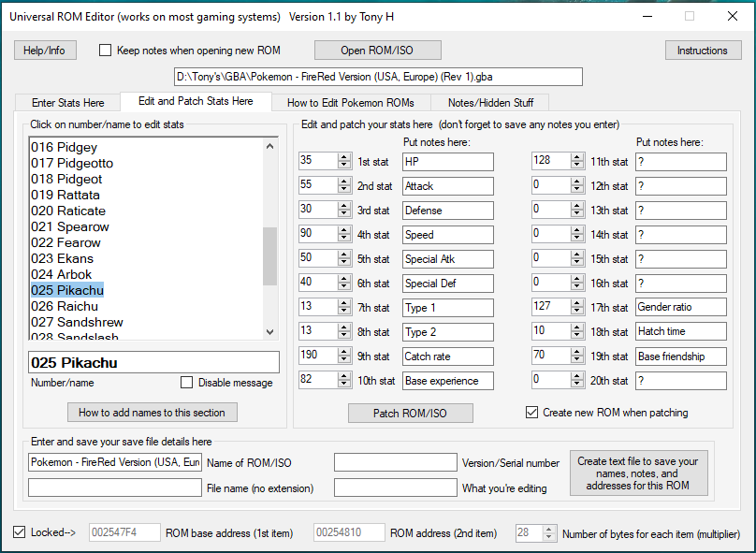Decrease the 9th stat Catch rate spinner

(x=343, y=360)
